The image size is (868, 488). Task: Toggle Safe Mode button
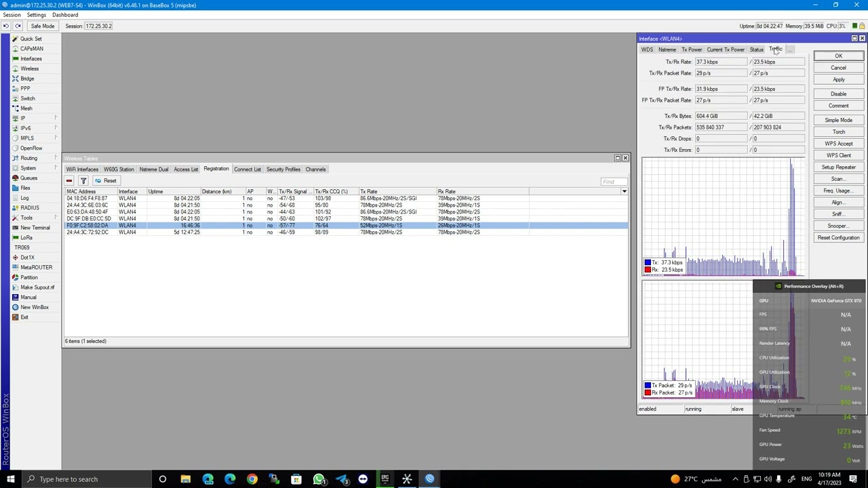pos(42,26)
